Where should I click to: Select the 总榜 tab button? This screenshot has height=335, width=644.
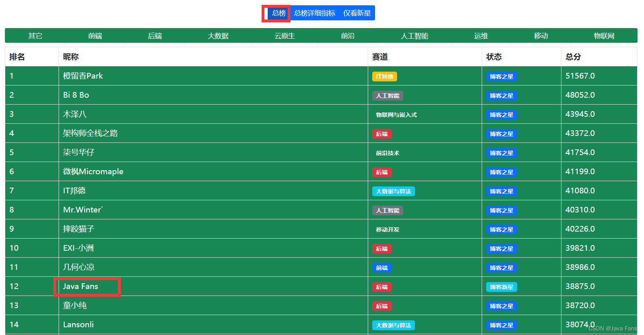pyautogui.click(x=278, y=13)
